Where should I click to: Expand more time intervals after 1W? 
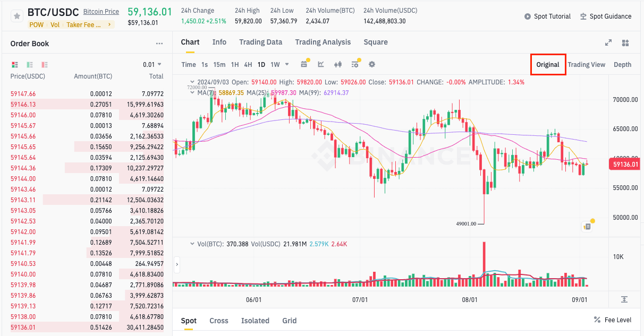coord(287,65)
